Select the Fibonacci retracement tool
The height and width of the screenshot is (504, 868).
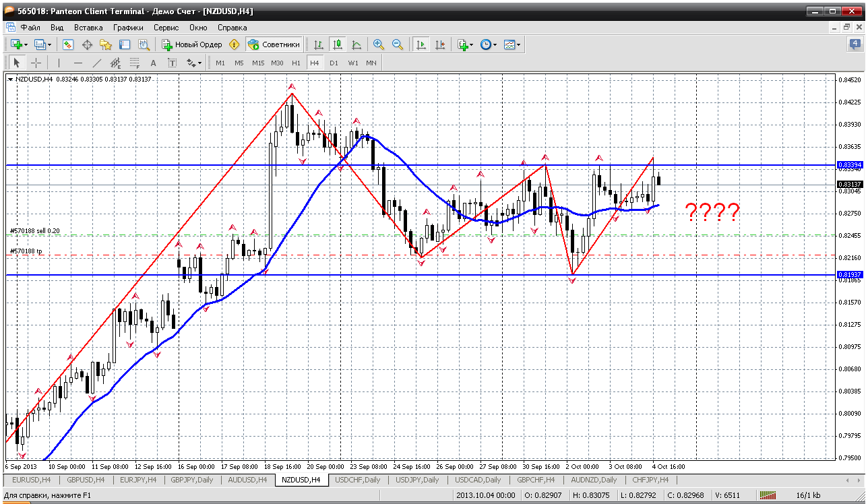[134, 63]
